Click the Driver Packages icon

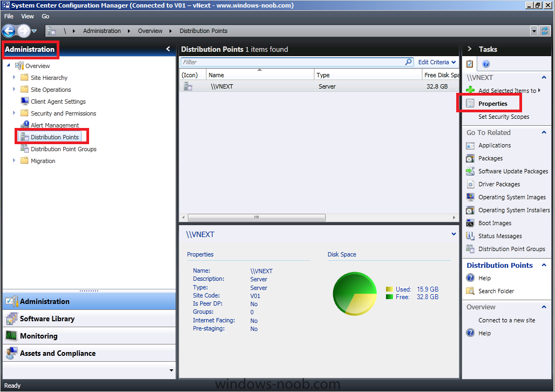click(x=470, y=184)
